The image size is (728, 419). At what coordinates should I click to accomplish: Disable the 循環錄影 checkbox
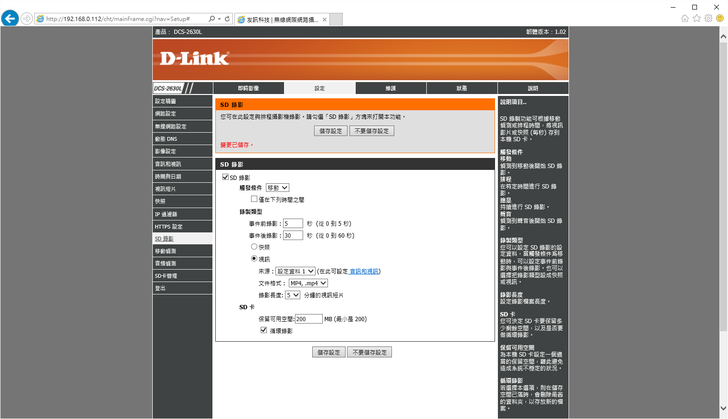249,328
